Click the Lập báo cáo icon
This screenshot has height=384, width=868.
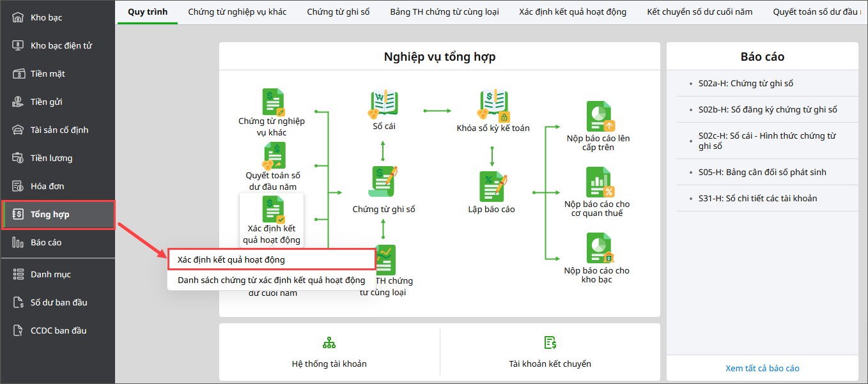click(493, 187)
